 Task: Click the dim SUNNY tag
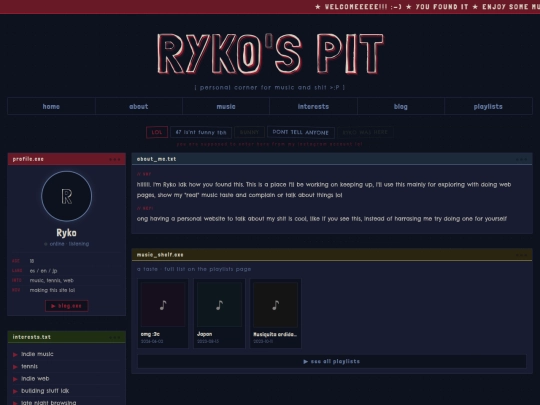[x=249, y=132]
